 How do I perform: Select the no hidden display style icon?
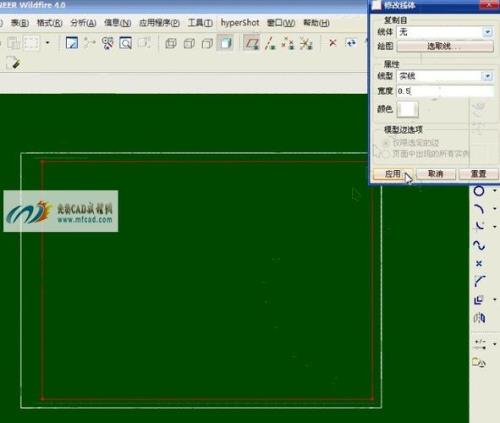click(207, 43)
